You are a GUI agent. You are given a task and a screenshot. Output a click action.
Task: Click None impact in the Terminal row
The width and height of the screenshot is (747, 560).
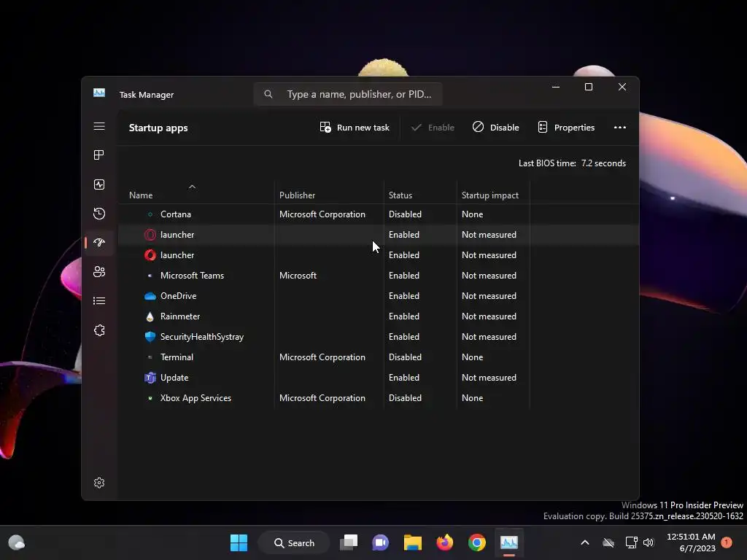coord(472,357)
